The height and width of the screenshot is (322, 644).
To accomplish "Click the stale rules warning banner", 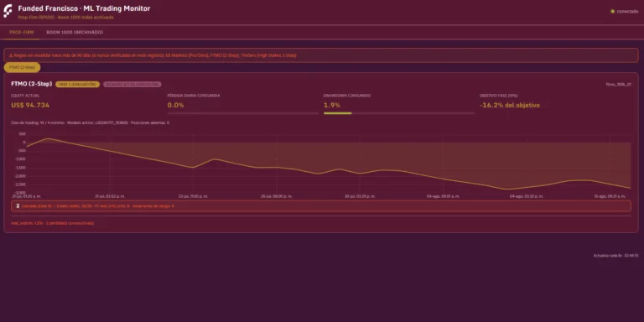I will (x=321, y=55).
